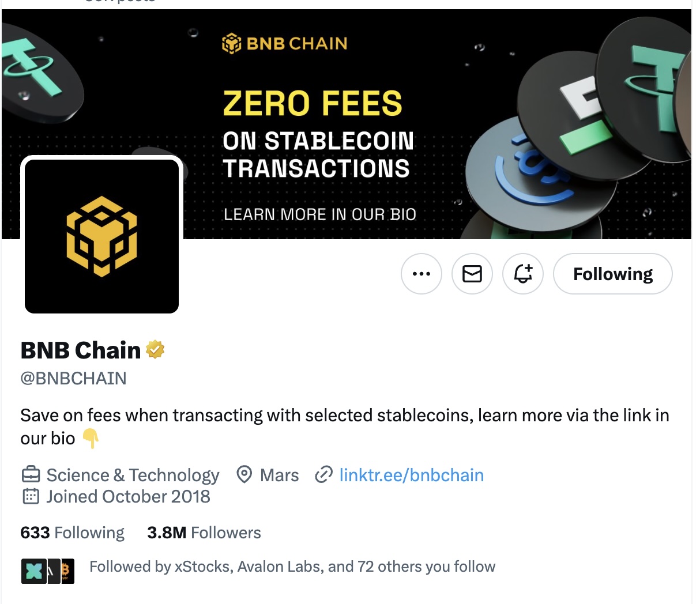This screenshot has width=700, height=604.
Task: Open the BNB Chain profile picture
Action: 101,235
